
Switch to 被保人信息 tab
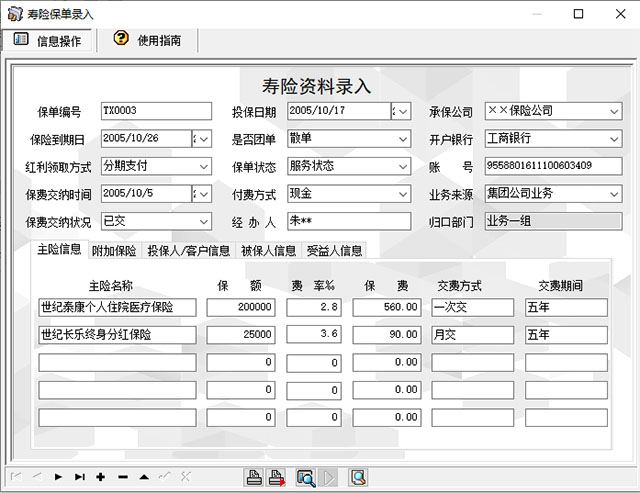pos(268,251)
